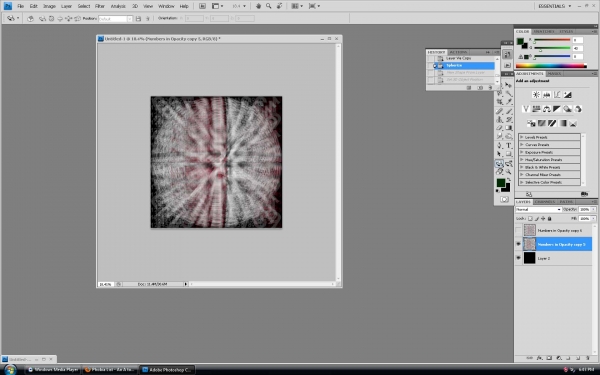Select the Pen tool
Screen dimensions: 600x375
pyautogui.click(x=500, y=145)
